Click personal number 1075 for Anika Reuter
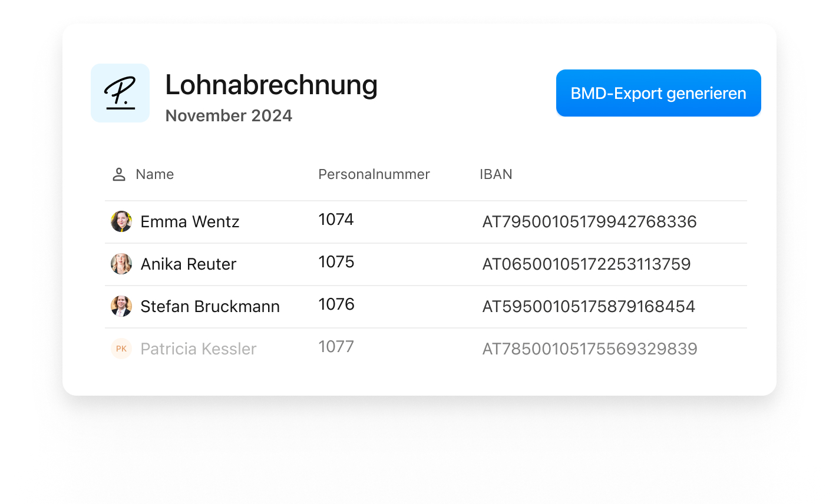The image size is (839, 504). tap(336, 261)
